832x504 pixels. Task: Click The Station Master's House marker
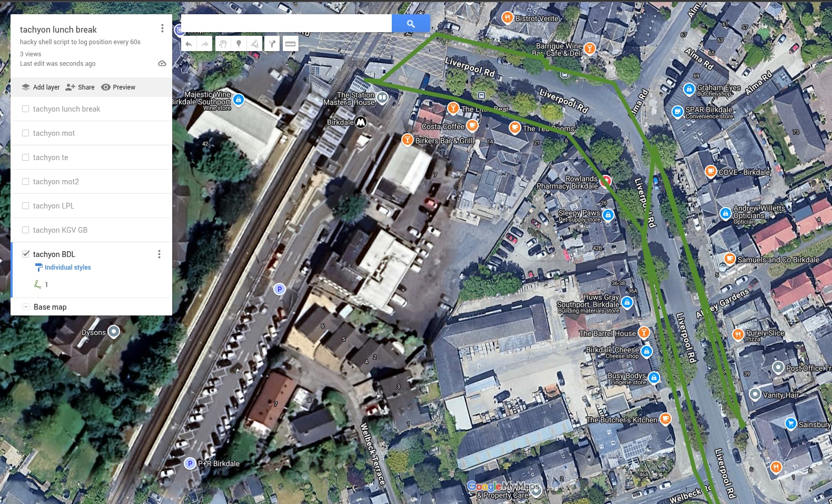(382, 97)
